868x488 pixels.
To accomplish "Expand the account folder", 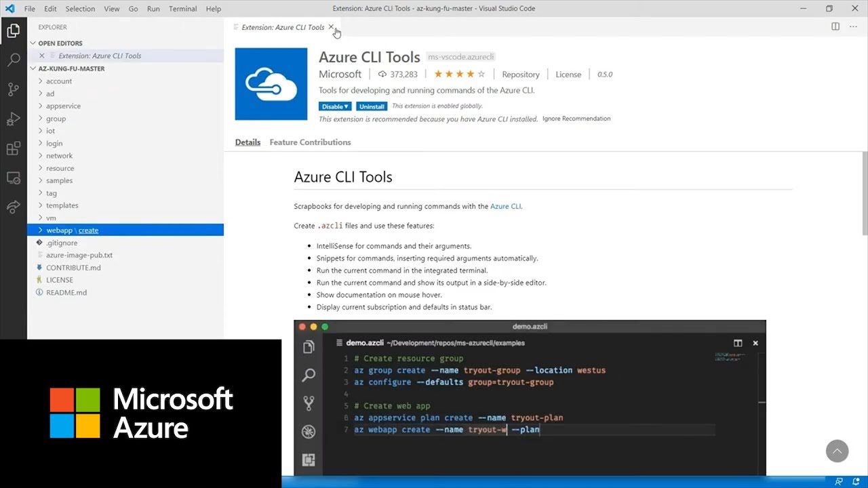I will pyautogui.click(x=125, y=81).
